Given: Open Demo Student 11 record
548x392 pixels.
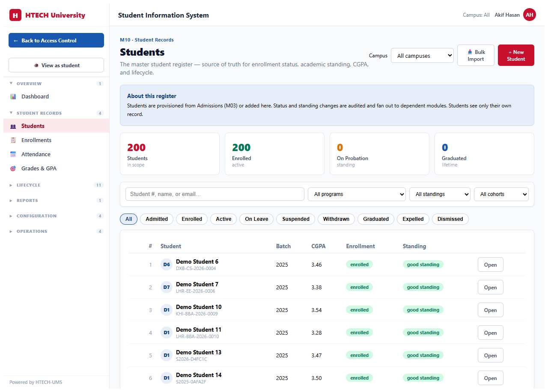Looking at the screenshot, I should coord(490,333).
